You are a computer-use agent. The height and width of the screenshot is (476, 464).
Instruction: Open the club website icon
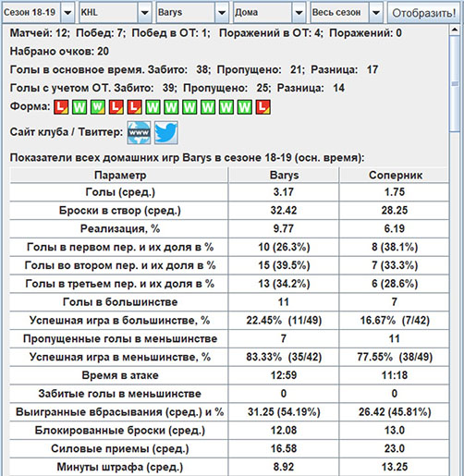[x=139, y=132]
